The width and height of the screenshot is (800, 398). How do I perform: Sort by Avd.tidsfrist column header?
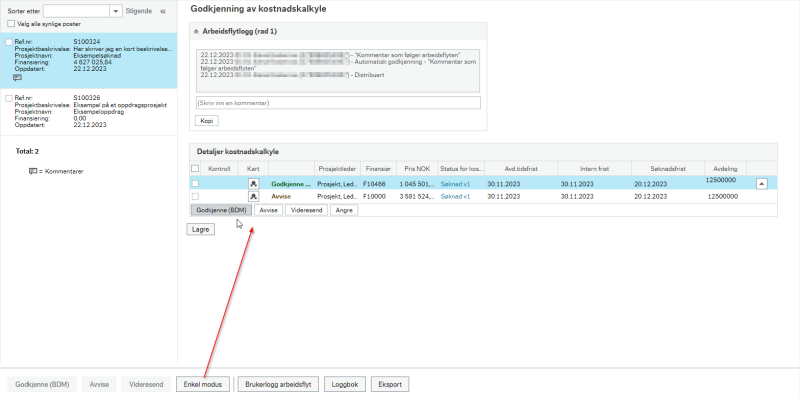(521, 168)
